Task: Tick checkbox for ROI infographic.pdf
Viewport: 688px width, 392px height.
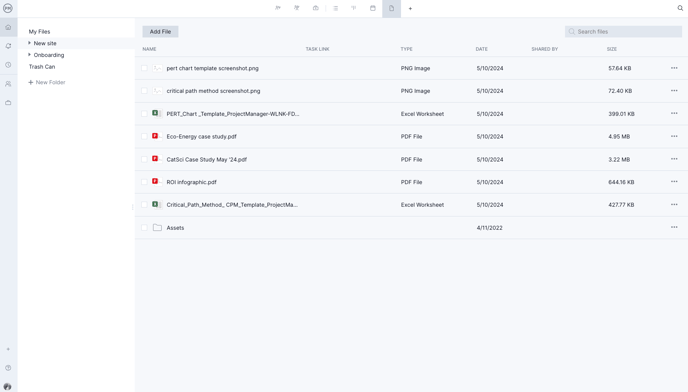Action: pos(144,182)
